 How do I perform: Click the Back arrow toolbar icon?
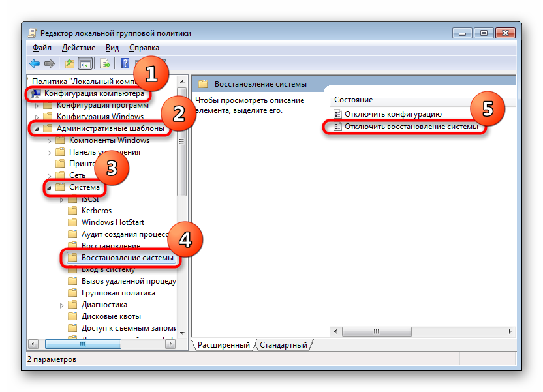[35, 63]
